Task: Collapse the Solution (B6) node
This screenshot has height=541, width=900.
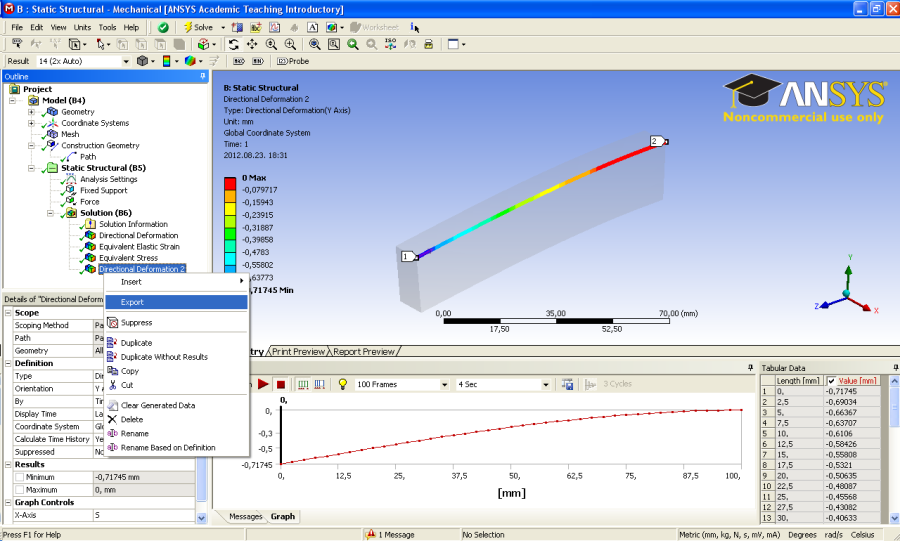Action: click(50, 213)
